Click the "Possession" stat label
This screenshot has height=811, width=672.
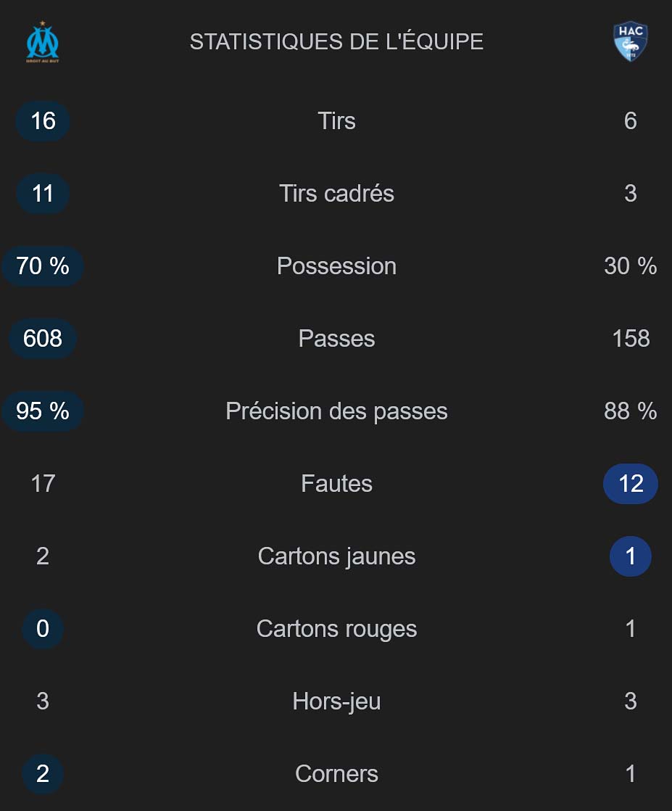336,265
